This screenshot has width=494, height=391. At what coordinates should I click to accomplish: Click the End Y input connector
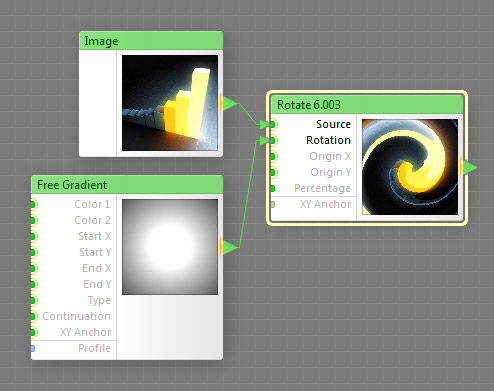(x=33, y=284)
